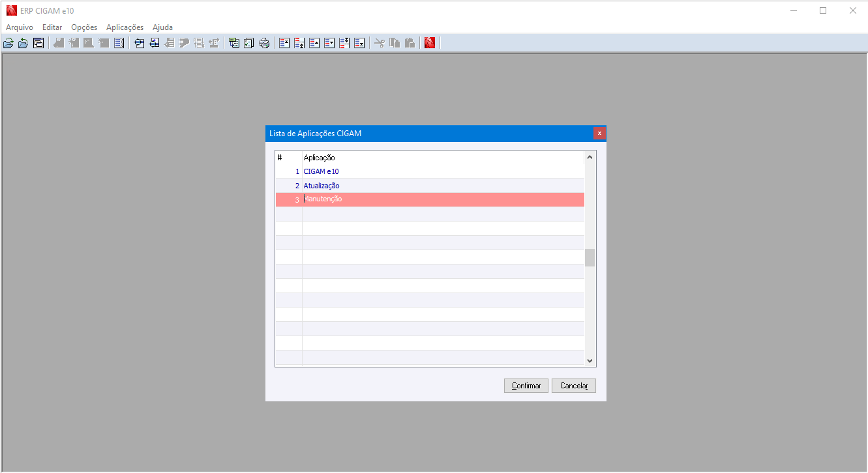Click the scissors cut icon
Viewport: 868px width, 473px height.
pyautogui.click(x=379, y=43)
